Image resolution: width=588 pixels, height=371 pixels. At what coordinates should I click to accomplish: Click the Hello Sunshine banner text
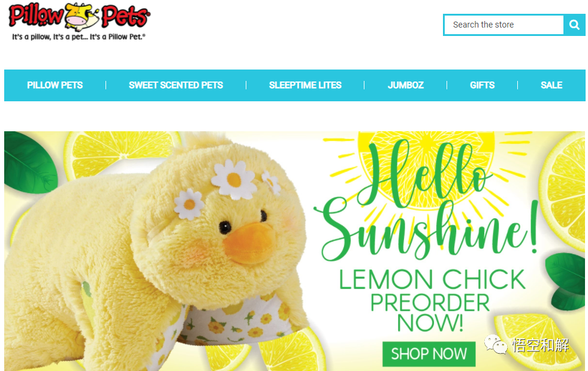pyautogui.click(x=427, y=201)
